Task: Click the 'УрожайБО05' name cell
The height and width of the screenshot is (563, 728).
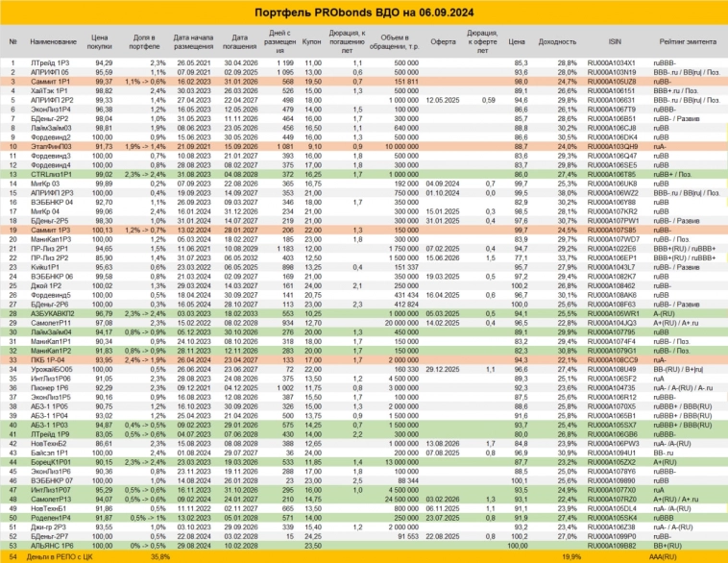Action: click(52, 369)
